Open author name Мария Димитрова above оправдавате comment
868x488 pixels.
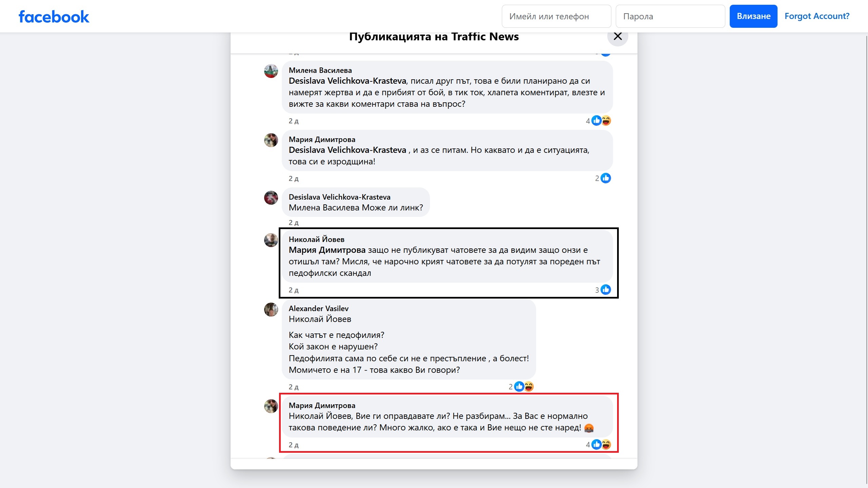322,406
